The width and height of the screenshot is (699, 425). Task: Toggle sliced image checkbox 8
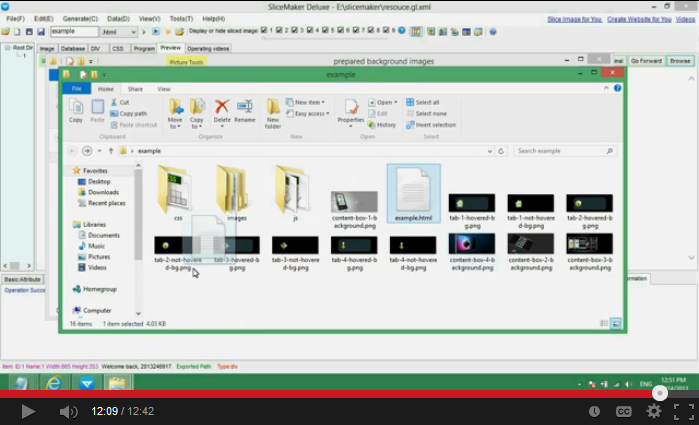[x=371, y=30]
